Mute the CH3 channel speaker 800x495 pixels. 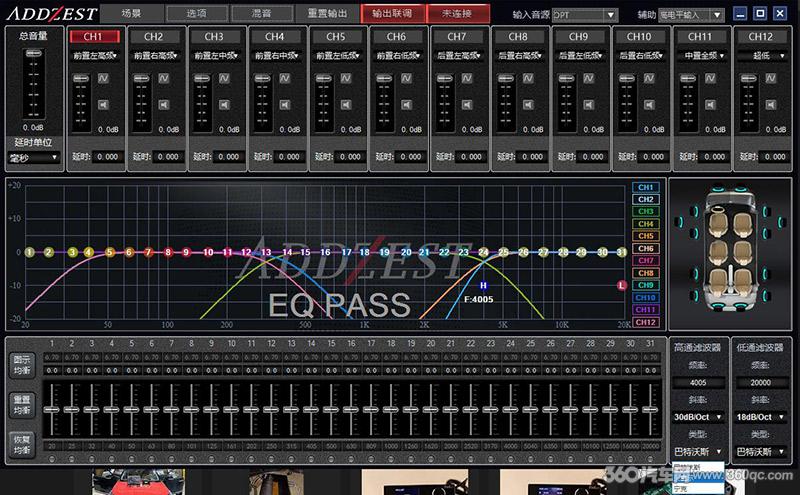pyautogui.click(x=224, y=105)
